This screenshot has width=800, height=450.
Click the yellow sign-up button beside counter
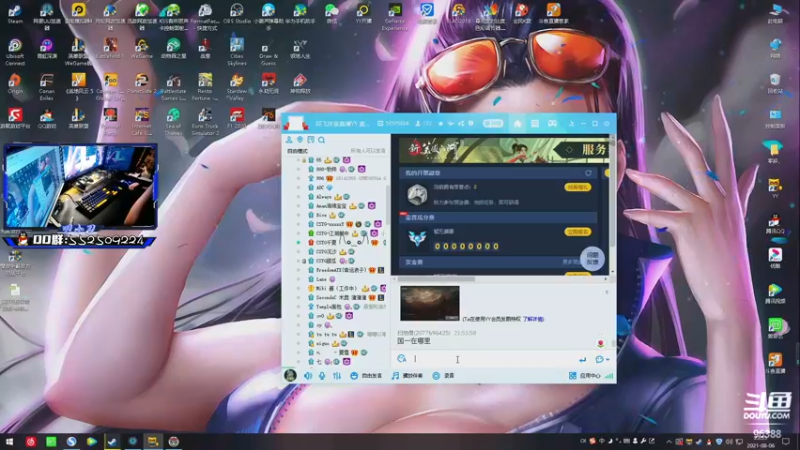578,232
